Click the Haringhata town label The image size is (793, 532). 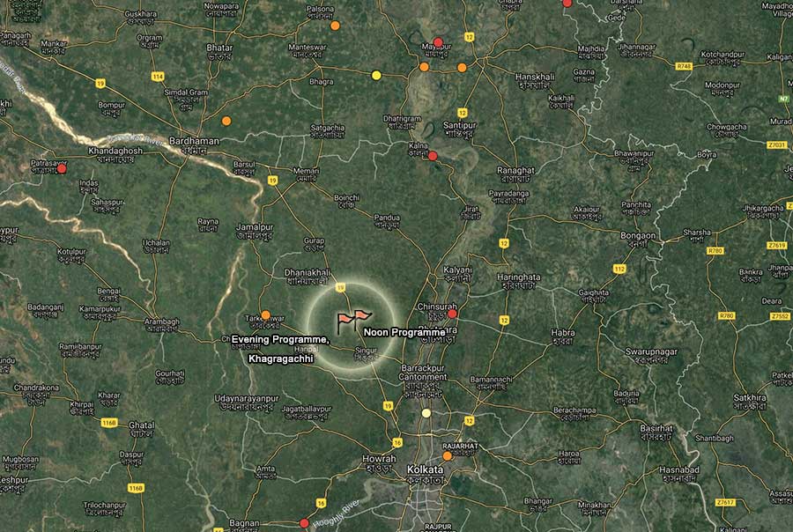(x=518, y=277)
